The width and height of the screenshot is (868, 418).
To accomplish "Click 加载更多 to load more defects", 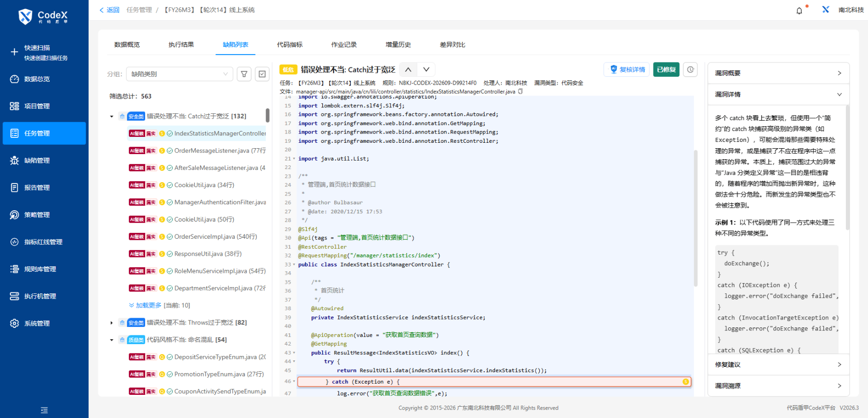I will [x=145, y=305].
